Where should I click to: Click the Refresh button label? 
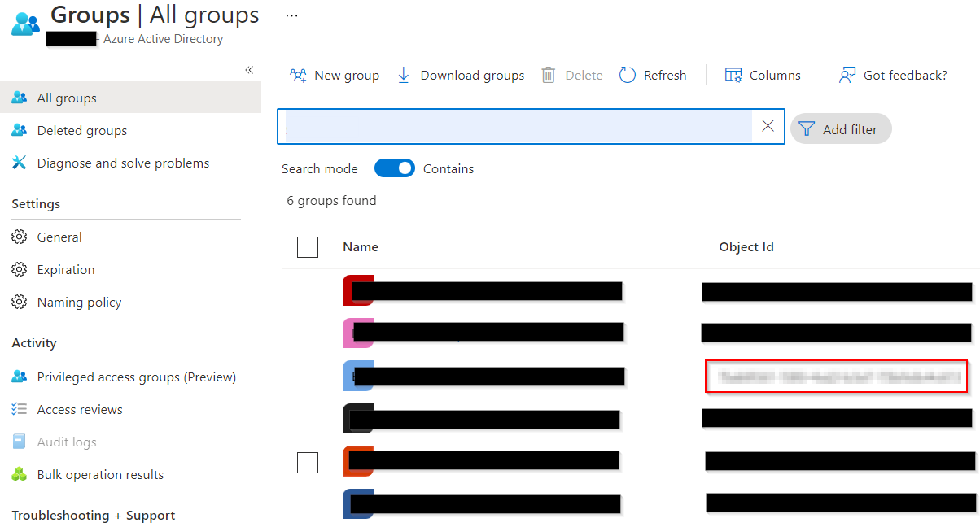pyautogui.click(x=665, y=75)
